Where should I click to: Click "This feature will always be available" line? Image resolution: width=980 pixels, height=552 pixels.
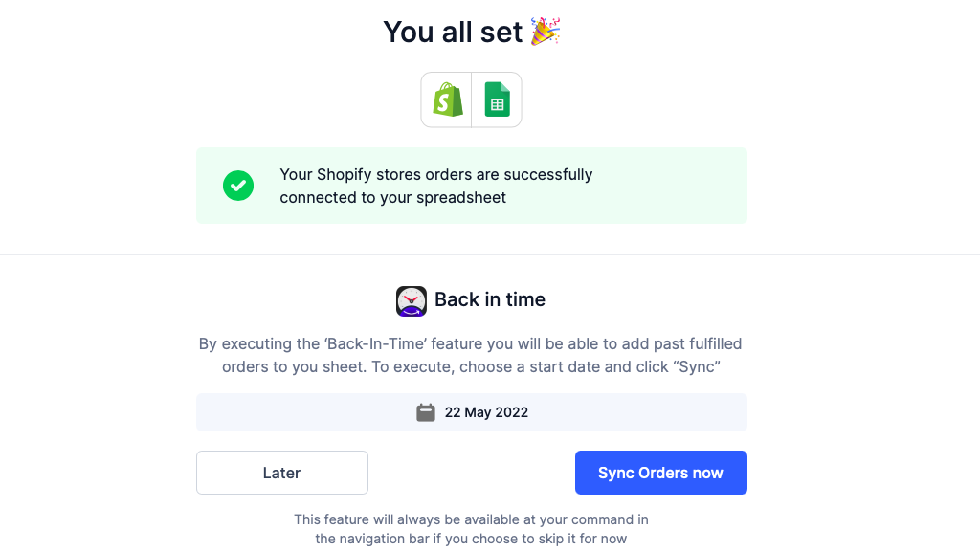tap(471, 519)
